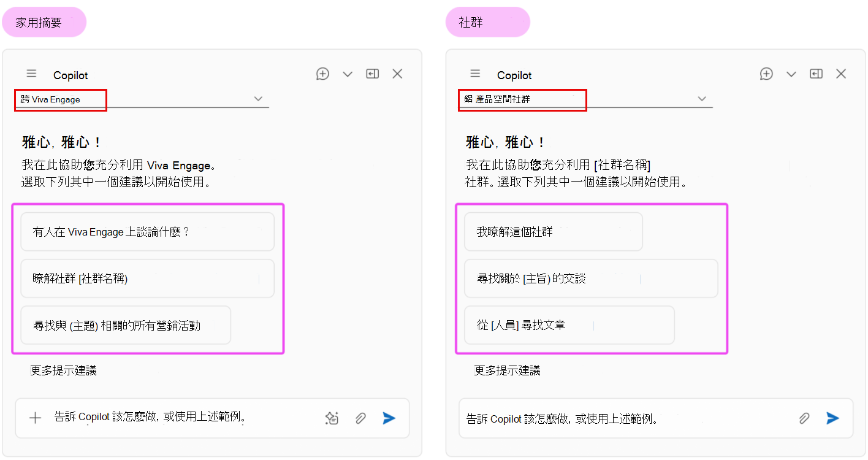Click Copilot title in home digest panel

(x=70, y=75)
